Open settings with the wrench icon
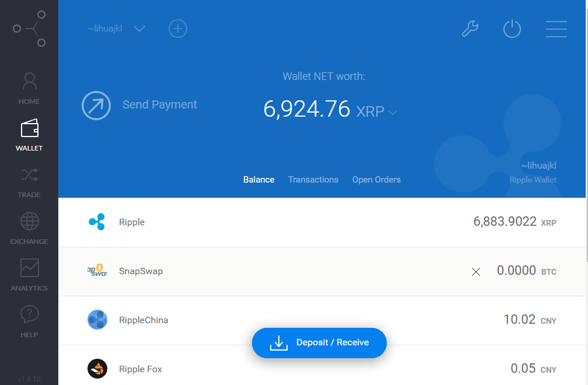This screenshot has width=588, height=385. [x=470, y=29]
